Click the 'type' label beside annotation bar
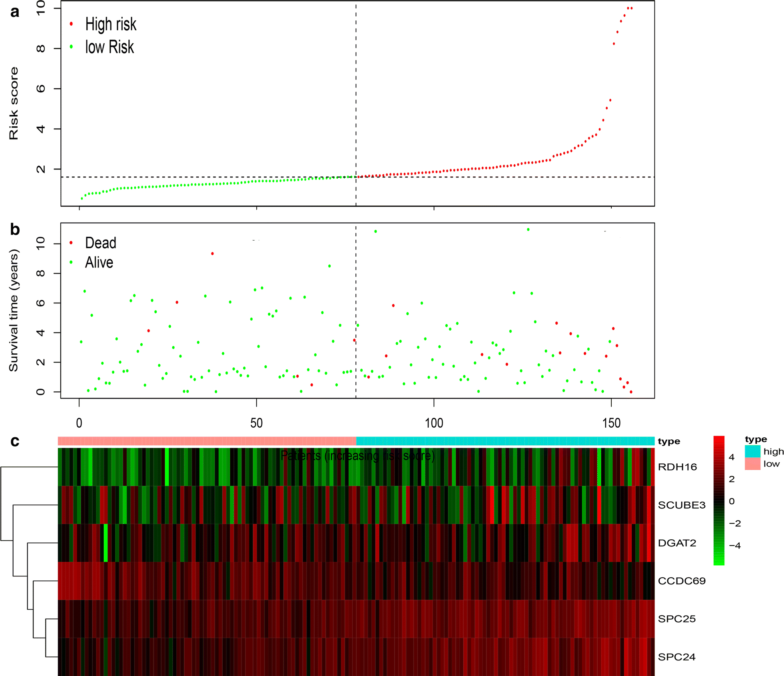The height and width of the screenshot is (676, 784). [x=669, y=441]
